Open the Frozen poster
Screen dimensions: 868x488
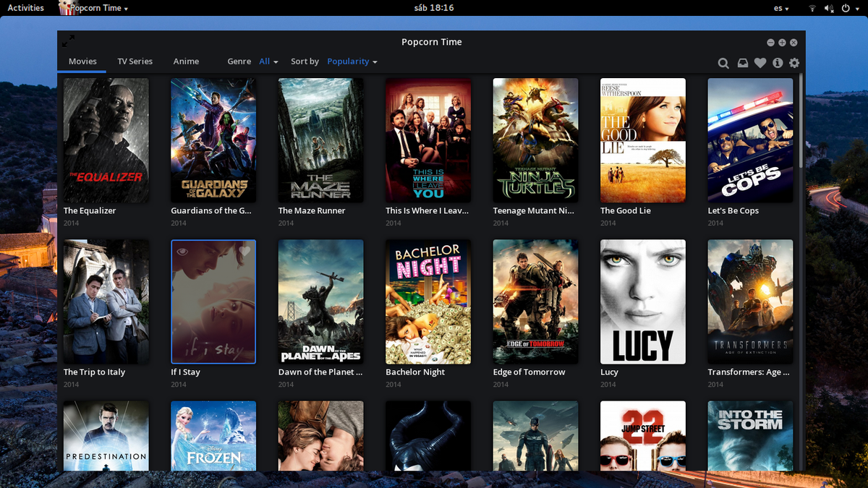(213, 435)
